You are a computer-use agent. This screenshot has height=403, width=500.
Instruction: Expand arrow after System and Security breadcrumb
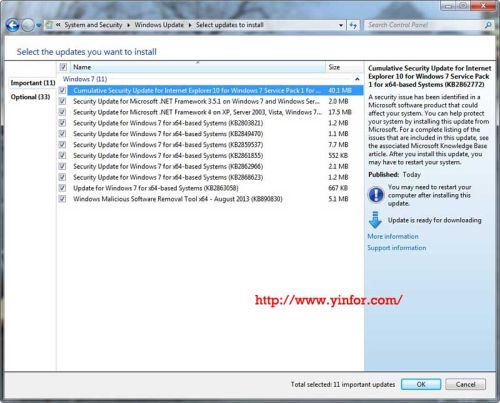pos(128,25)
